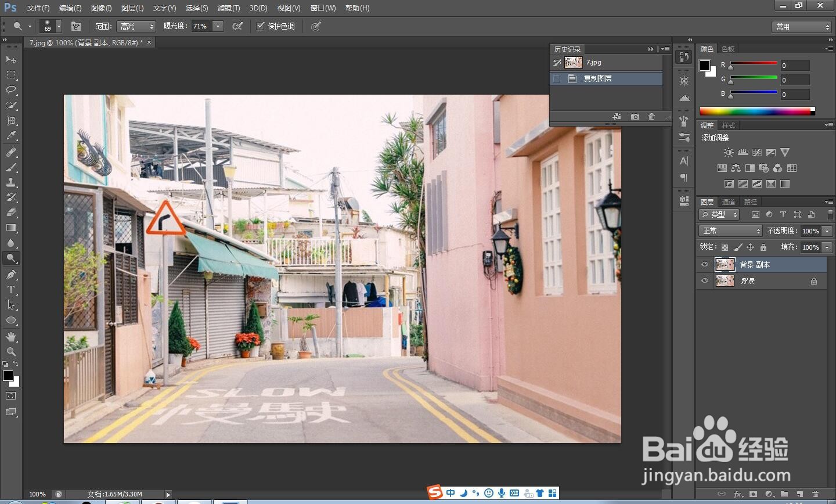Image resolution: width=836 pixels, height=504 pixels.
Task: Add a Photo Filter adjustment
Action: 763,168
